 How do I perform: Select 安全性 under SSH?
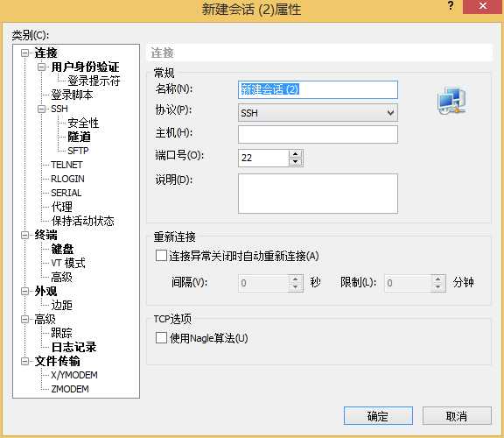pyautogui.click(x=83, y=123)
